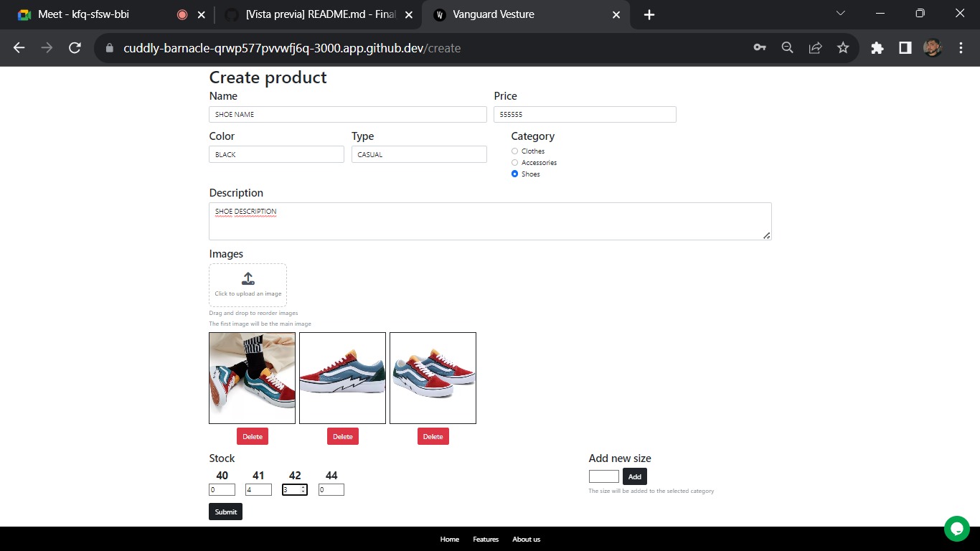Open tab search dropdown arrow

point(841,14)
